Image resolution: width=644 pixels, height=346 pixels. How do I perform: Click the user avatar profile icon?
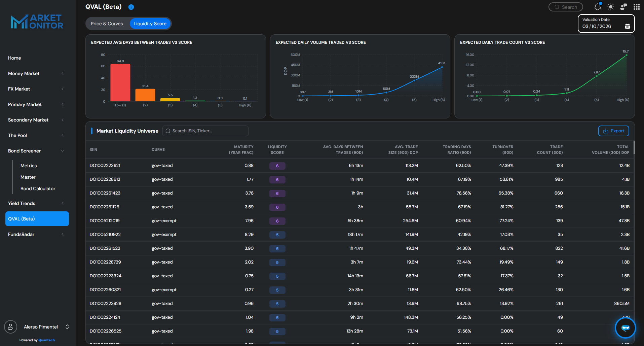click(x=10, y=326)
